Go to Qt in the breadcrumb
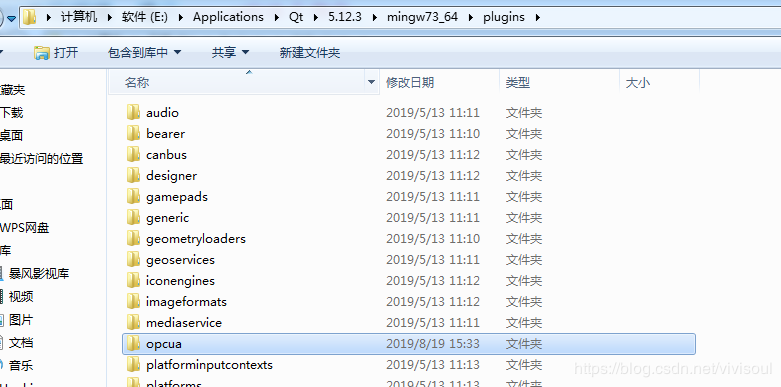Image resolution: width=781 pixels, height=387 pixels. [x=296, y=17]
